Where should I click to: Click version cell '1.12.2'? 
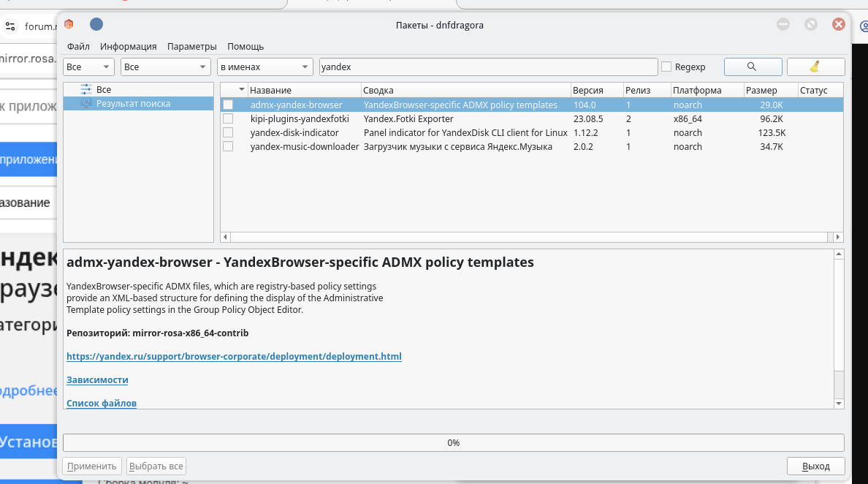pyautogui.click(x=586, y=132)
